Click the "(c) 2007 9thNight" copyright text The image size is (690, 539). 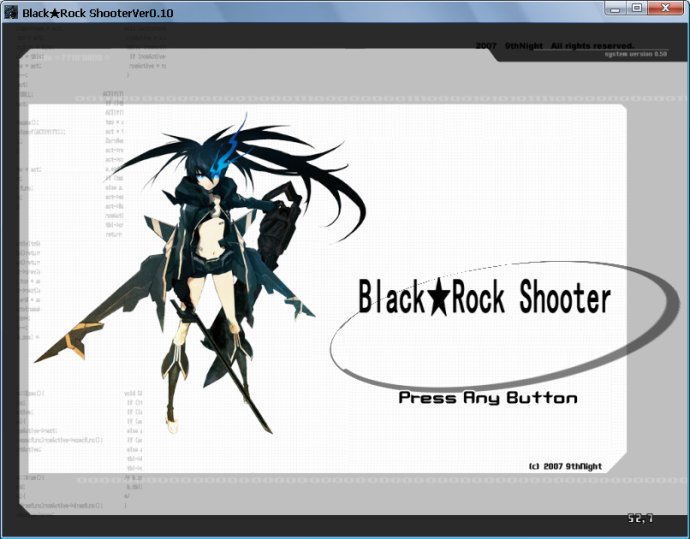point(565,466)
